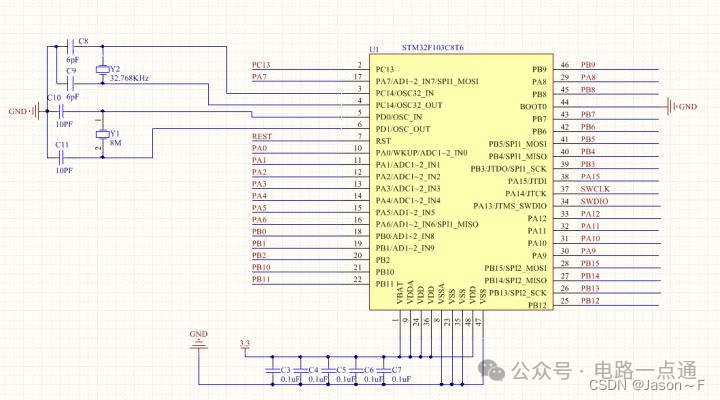Select the C11 capacitor symbol
The height and width of the screenshot is (400, 720).
tap(61, 158)
